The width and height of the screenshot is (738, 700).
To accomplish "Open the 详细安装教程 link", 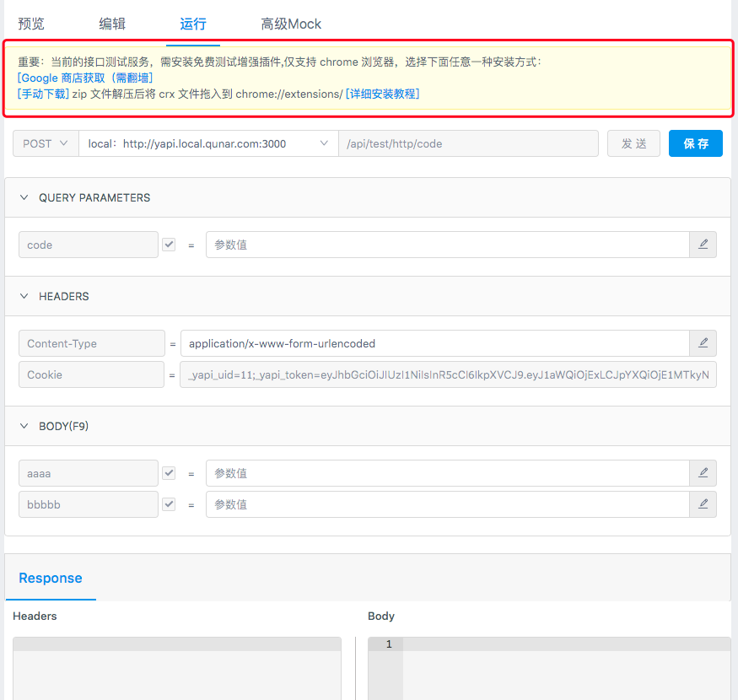I will pyautogui.click(x=382, y=94).
